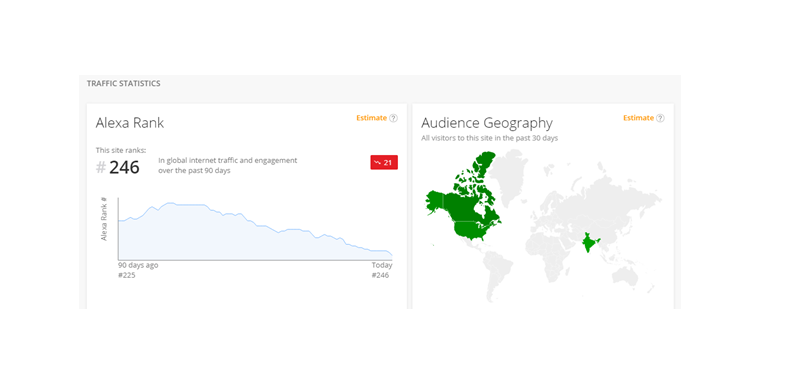Screen dimensions: 795x379
Task: Click the help icon beside Alexa Rank Estimate
Action: click(x=393, y=118)
